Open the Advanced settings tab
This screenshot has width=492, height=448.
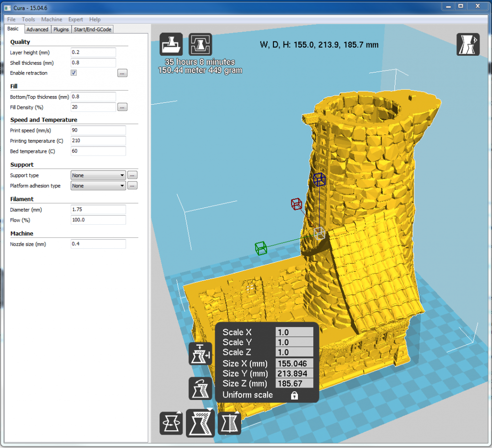(x=37, y=29)
